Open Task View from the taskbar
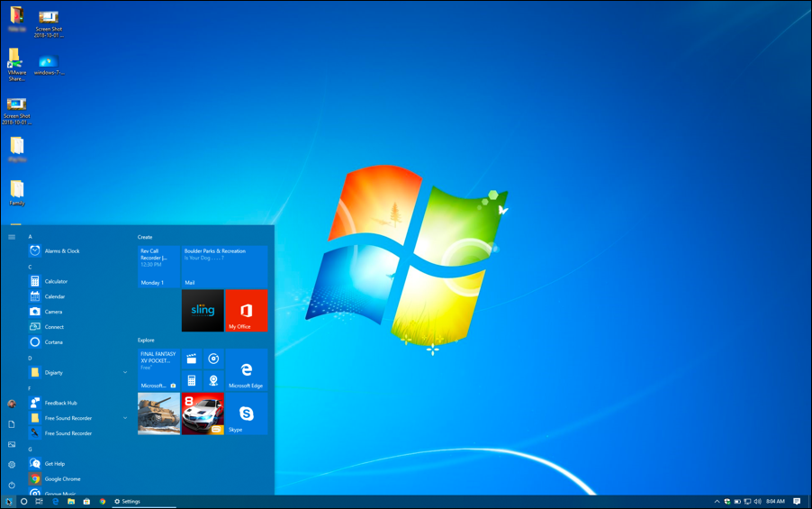 point(39,502)
